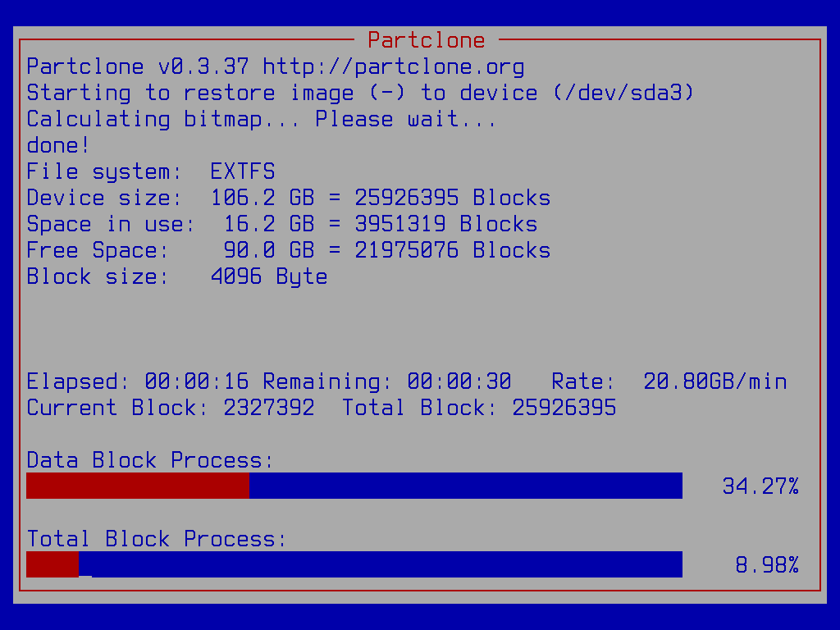The image size is (840, 630).
Task: Select the Rate value 20.80GB/min
Action: click(715, 381)
